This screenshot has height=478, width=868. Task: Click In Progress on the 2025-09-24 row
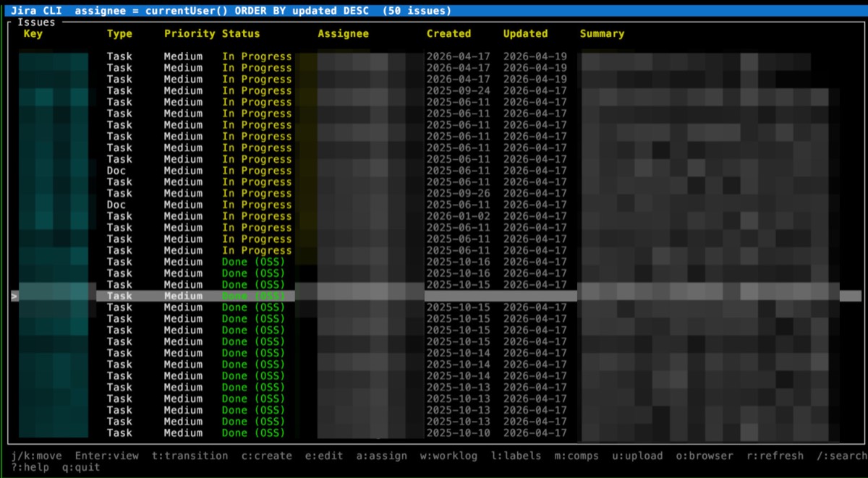pyautogui.click(x=257, y=90)
